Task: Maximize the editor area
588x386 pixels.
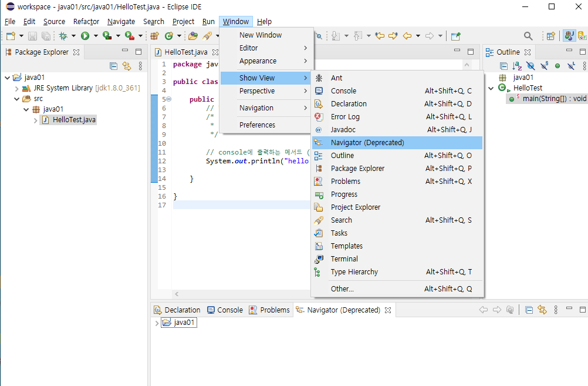Action: 471,52
